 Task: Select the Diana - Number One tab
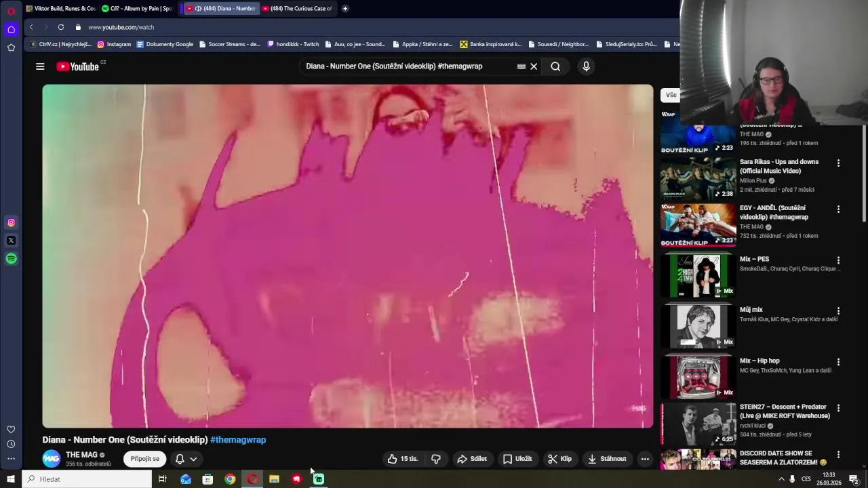[x=220, y=8]
